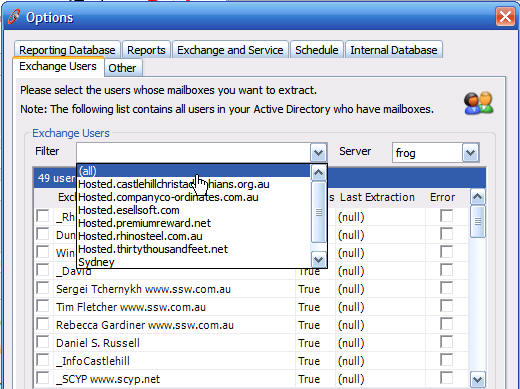Click the user table scroll up arrow

477,197
